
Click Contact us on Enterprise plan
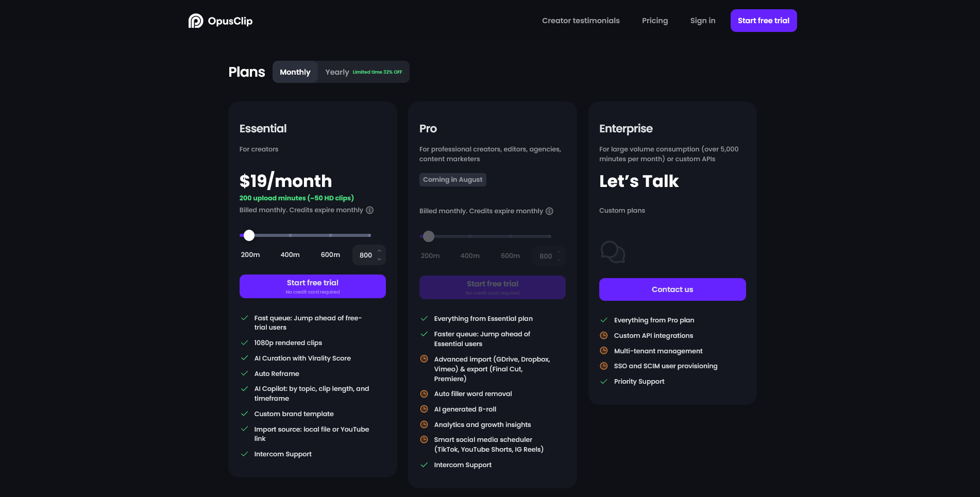672,289
